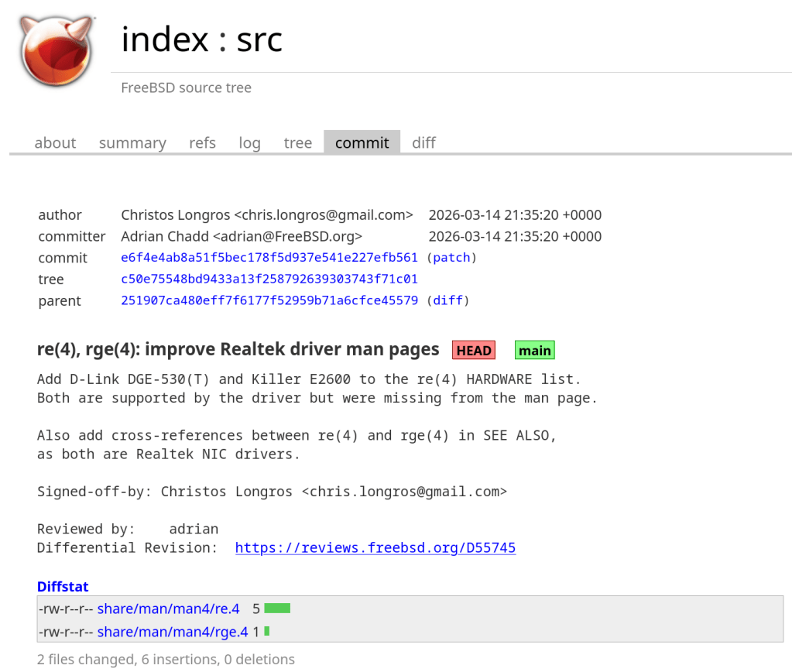Screen dimensions: 792x672
Task: Switch to the summary tab
Action: pos(132,143)
